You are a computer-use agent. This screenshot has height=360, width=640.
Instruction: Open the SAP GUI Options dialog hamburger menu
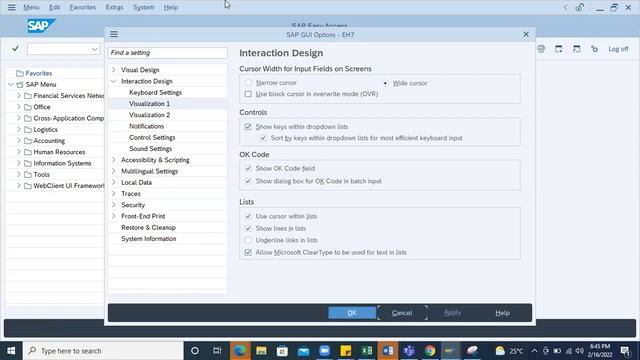pyautogui.click(x=114, y=34)
